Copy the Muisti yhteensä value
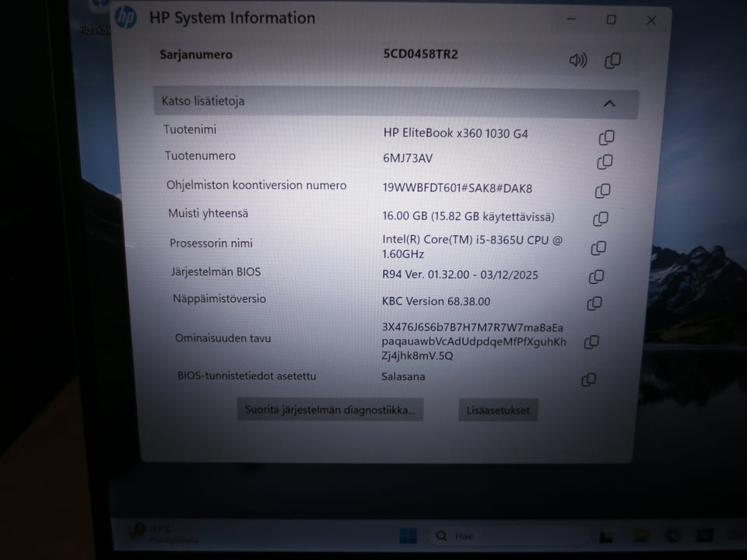The image size is (747, 560). [x=601, y=219]
